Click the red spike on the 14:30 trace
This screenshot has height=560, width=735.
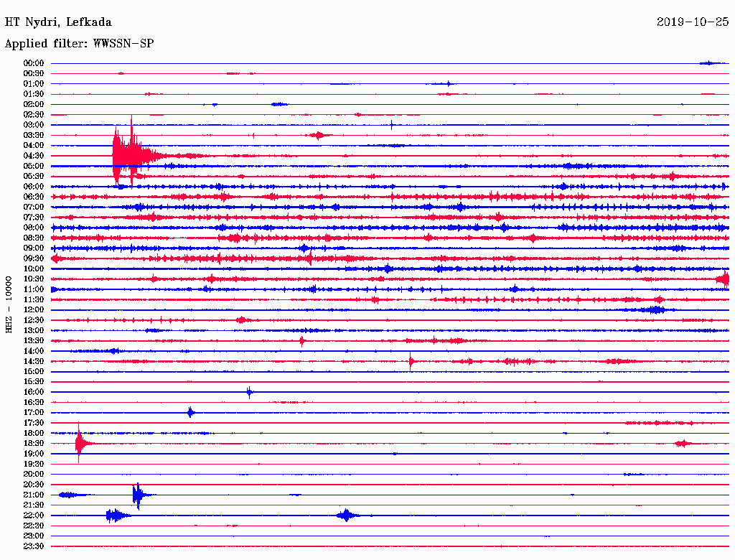point(411,361)
